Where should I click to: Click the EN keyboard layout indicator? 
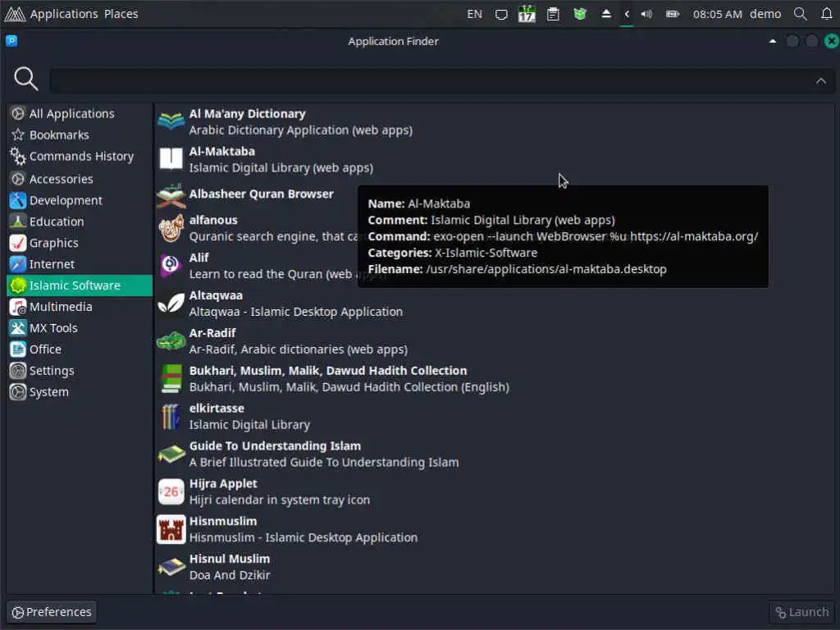[474, 14]
